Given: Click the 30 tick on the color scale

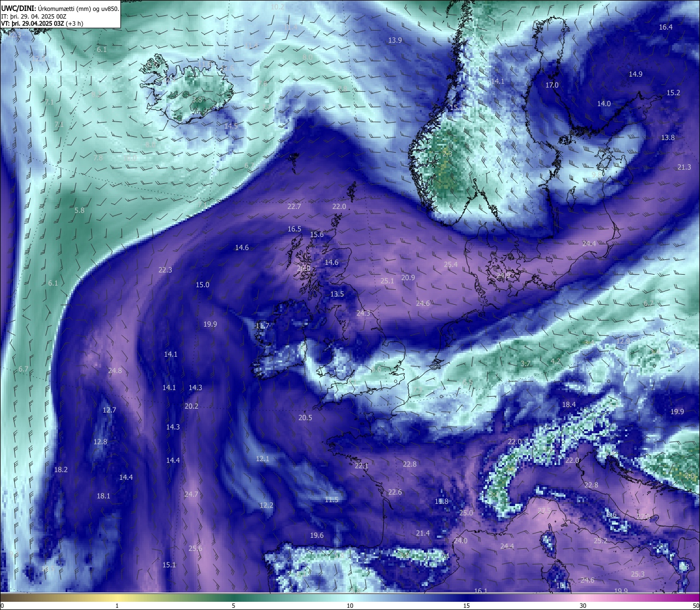Looking at the screenshot, I should click(583, 606).
